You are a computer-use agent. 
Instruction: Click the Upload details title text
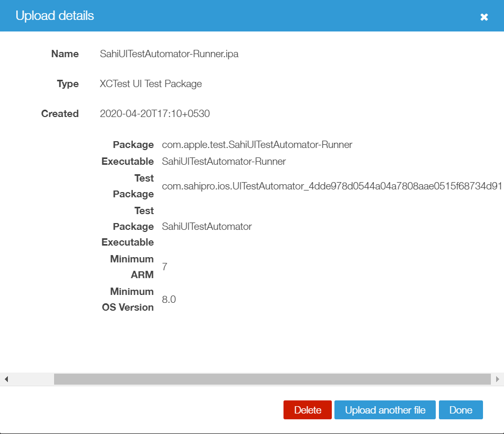click(x=55, y=16)
